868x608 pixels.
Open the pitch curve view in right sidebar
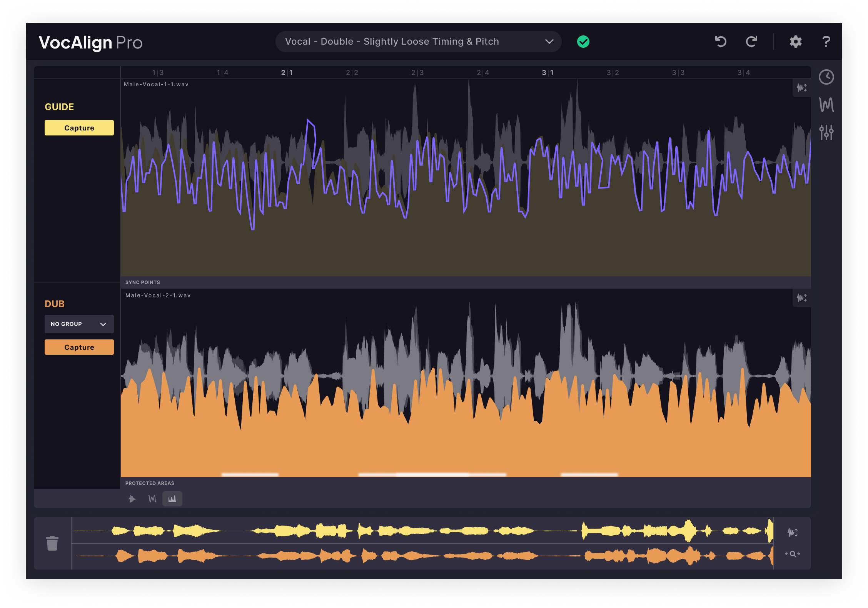click(x=827, y=104)
